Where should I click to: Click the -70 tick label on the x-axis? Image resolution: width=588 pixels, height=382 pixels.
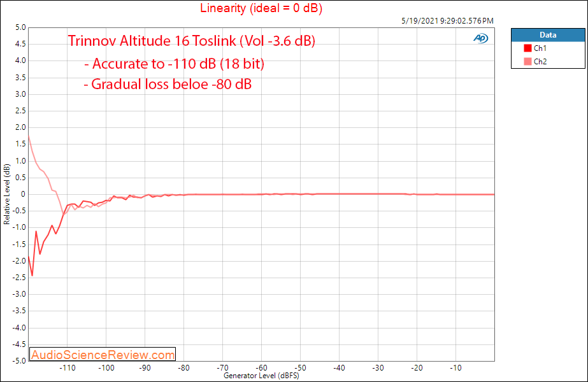pyautogui.click(x=223, y=368)
